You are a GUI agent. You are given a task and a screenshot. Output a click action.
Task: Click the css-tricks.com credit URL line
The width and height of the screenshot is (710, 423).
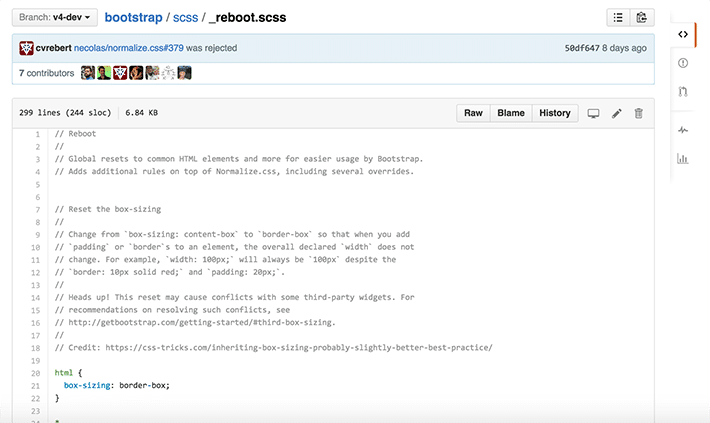[x=273, y=348]
